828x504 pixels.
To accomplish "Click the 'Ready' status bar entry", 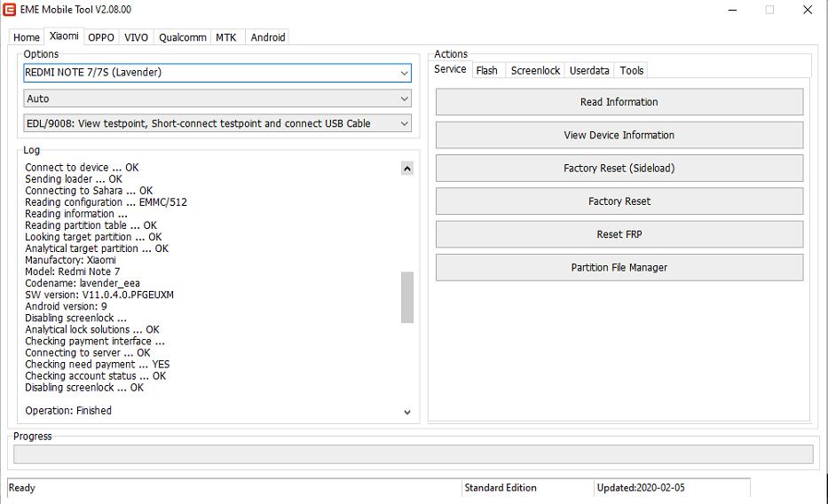I will tap(21, 488).
